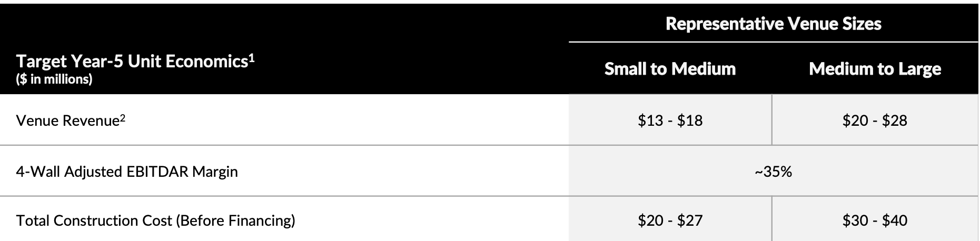Open footnote 2 beside Venue Revenue
This screenshot has width=980, height=241.
122,117
